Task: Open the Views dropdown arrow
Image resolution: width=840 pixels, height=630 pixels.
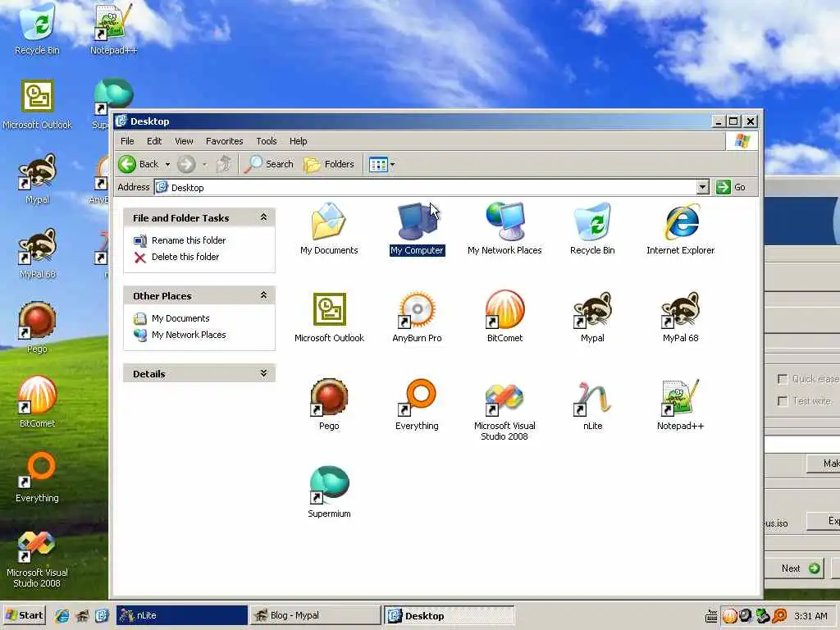Action: click(x=393, y=164)
